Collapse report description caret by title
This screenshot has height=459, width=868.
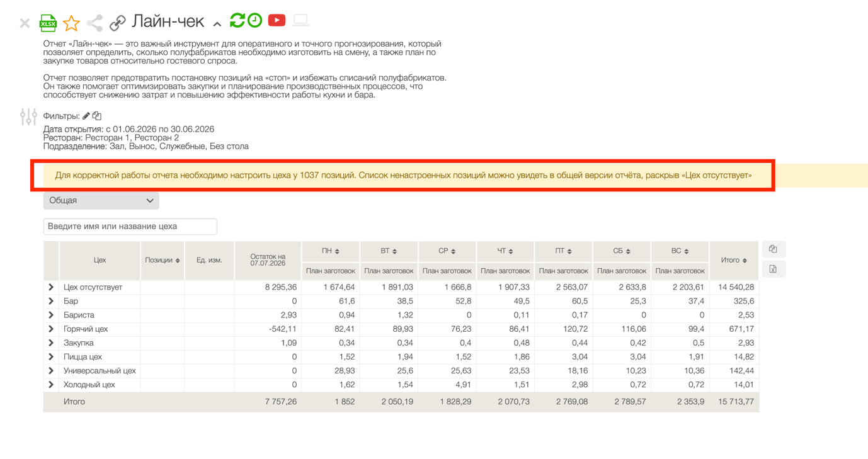(x=217, y=24)
